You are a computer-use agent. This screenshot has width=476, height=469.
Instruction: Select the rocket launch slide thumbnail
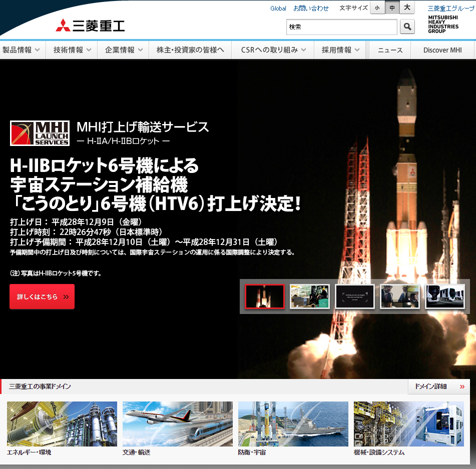coord(265,296)
